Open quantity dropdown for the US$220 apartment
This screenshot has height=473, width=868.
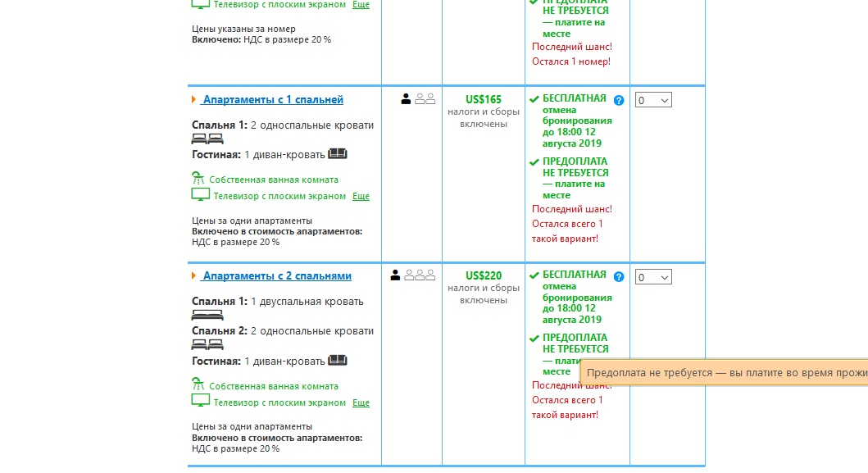coord(653,277)
